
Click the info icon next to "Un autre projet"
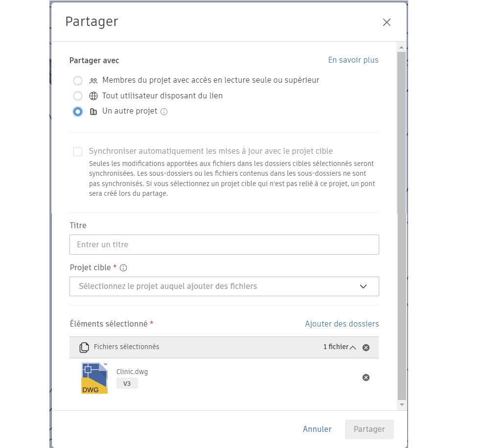pos(164,111)
